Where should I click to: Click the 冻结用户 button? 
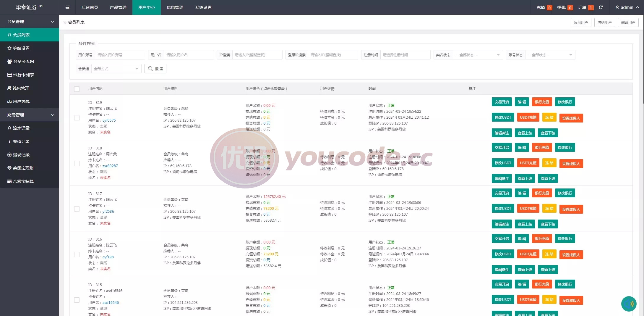tap(604, 22)
